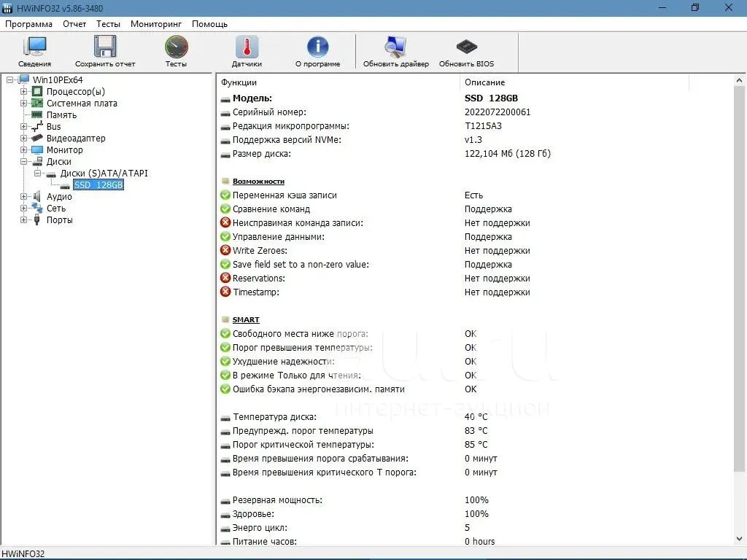Click the 83 °C warning threshold value
747x560 pixels.
tap(476, 430)
